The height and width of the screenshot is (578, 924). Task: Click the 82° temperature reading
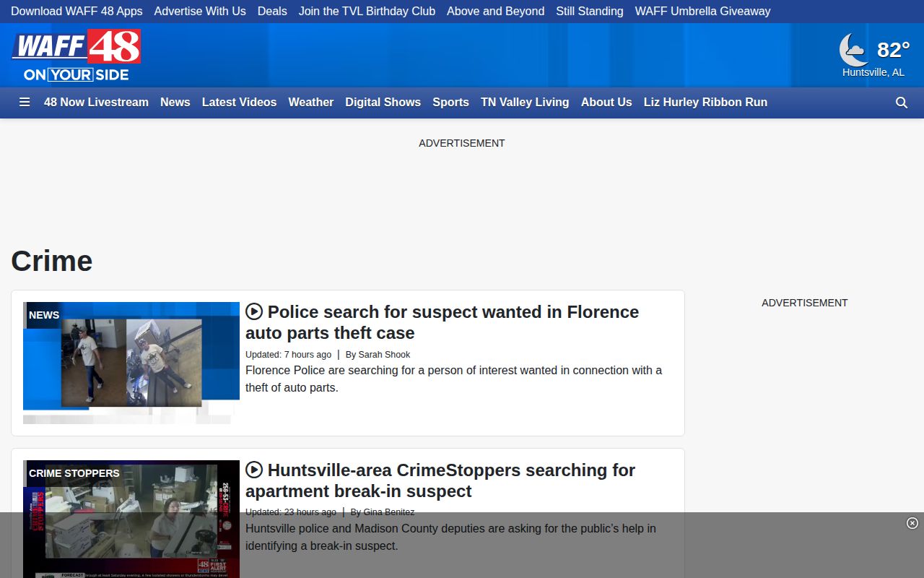[x=893, y=49]
